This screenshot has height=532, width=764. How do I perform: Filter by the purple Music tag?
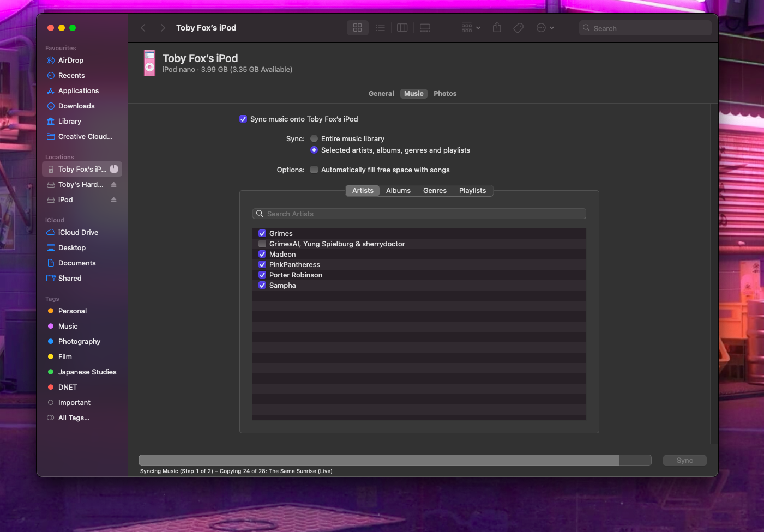coord(68,326)
